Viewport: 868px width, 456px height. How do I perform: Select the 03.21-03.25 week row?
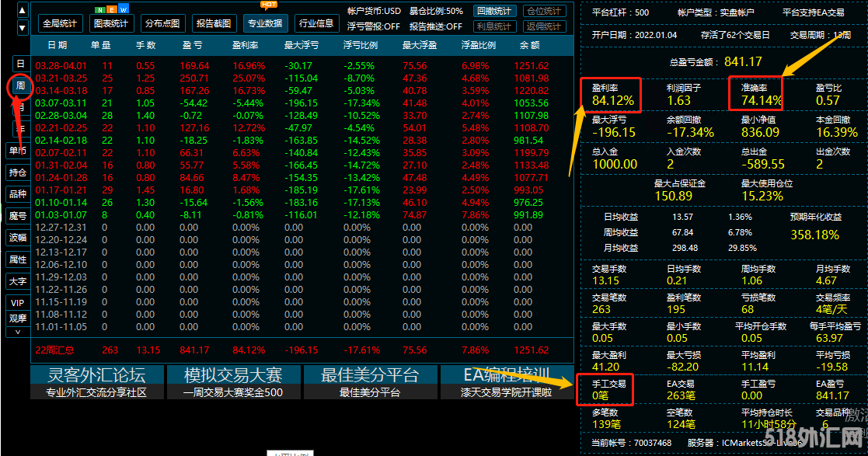pyautogui.click(x=302, y=78)
